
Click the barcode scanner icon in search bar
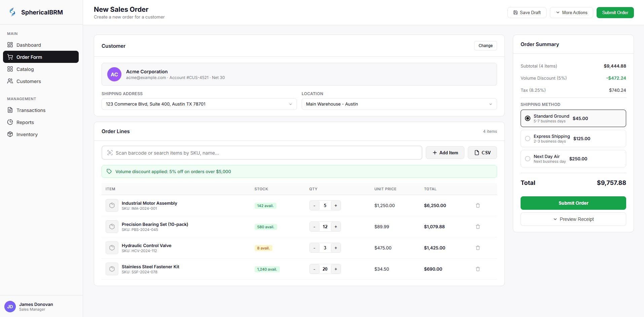click(109, 153)
